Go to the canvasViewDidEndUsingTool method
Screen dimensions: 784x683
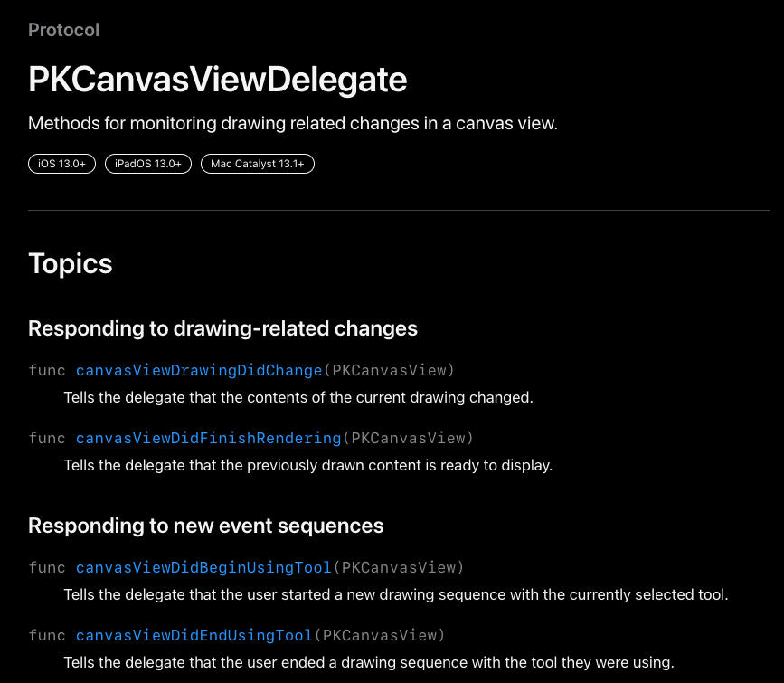pyautogui.click(x=194, y=636)
